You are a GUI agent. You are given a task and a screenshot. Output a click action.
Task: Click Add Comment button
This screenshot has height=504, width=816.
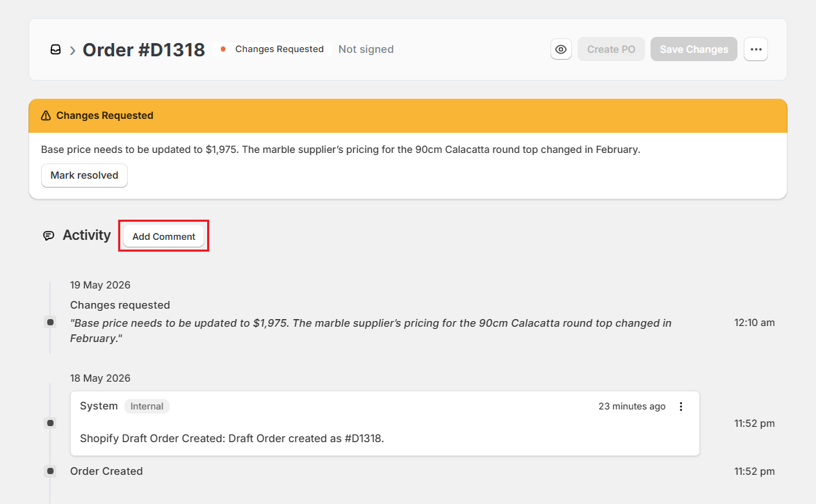point(163,236)
